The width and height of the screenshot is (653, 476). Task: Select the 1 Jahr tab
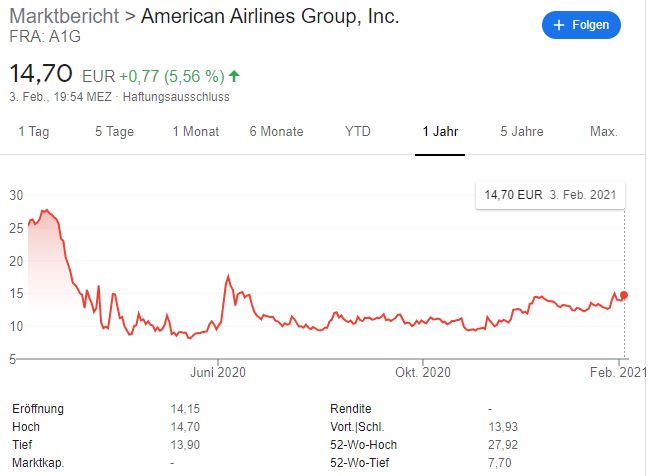point(440,132)
